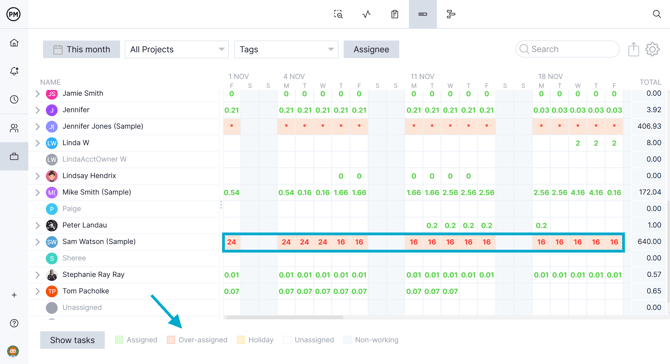The image size is (670, 364).
Task: Open the team people icon in sidebar
Action: point(14,128)
